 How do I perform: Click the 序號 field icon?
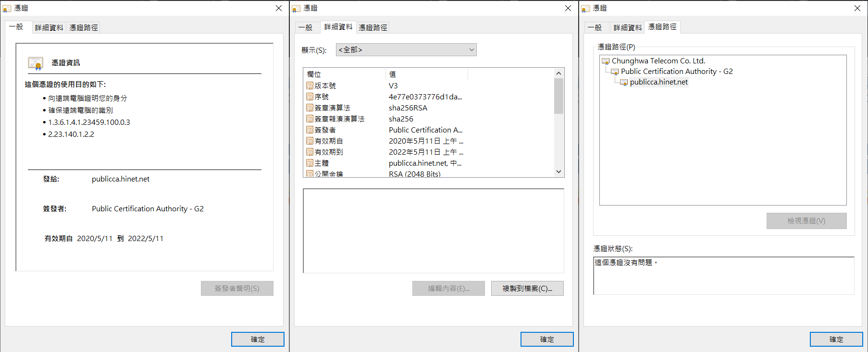tap(310, 97)
